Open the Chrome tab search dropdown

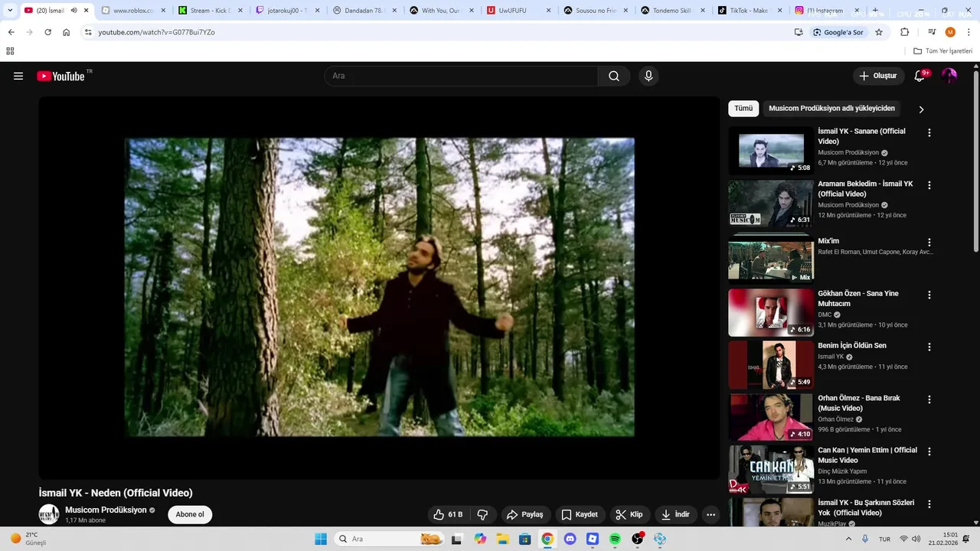pyautogui.click(x=10, y=11)
